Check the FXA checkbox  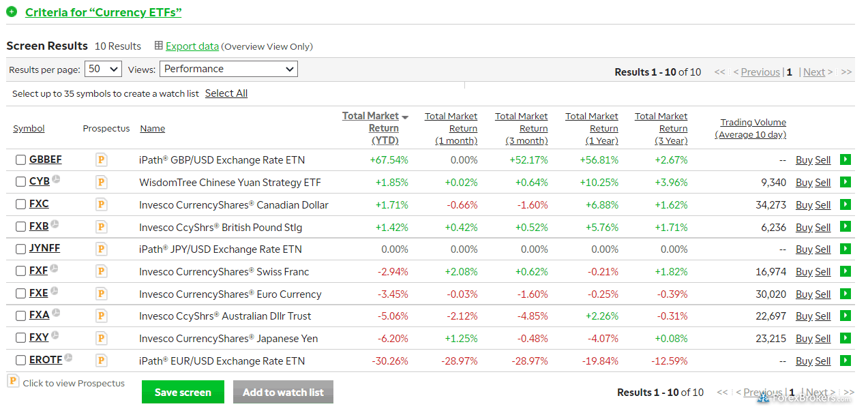21,316
